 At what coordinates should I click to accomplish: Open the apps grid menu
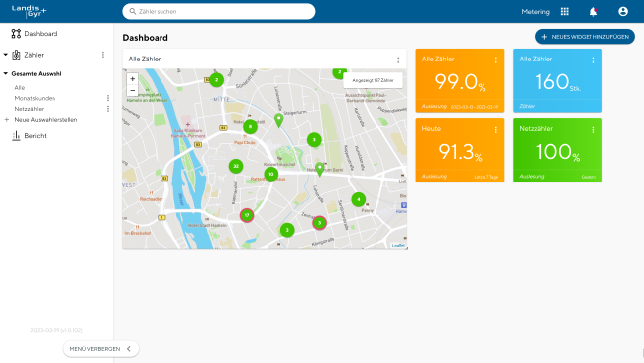pyautogui.click(x=565, y=12)
